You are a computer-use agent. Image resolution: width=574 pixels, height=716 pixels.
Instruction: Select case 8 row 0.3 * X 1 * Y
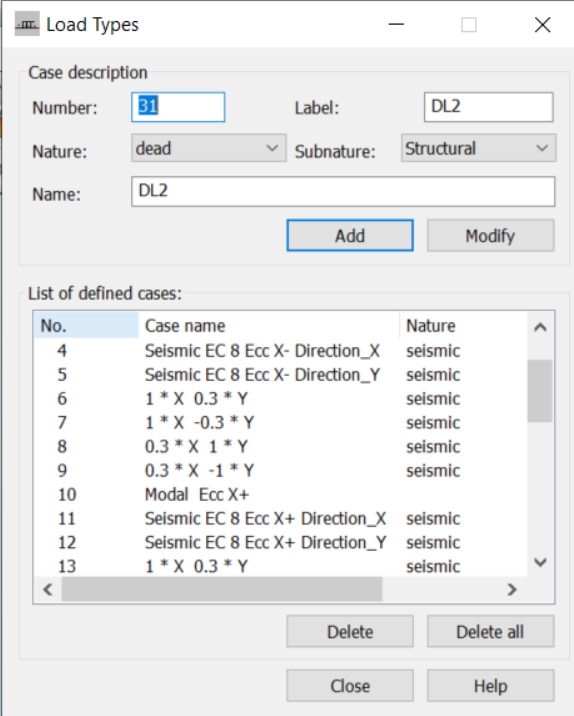(x=280, y=447)
